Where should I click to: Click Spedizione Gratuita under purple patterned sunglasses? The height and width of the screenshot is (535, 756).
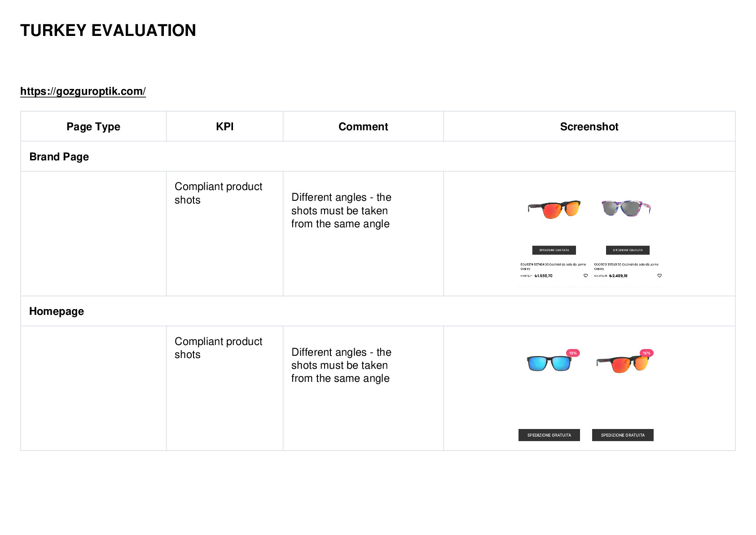tap(628, 250)
